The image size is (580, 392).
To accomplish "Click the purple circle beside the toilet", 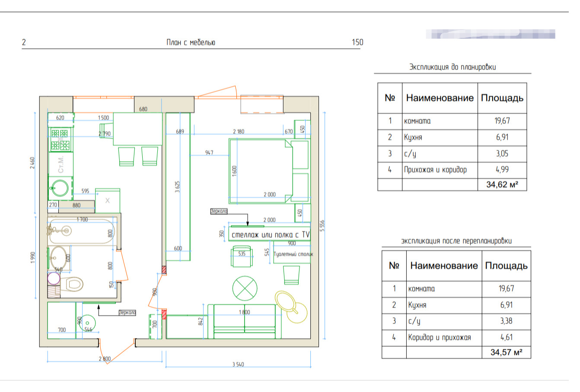I will (x=53, y=278).
